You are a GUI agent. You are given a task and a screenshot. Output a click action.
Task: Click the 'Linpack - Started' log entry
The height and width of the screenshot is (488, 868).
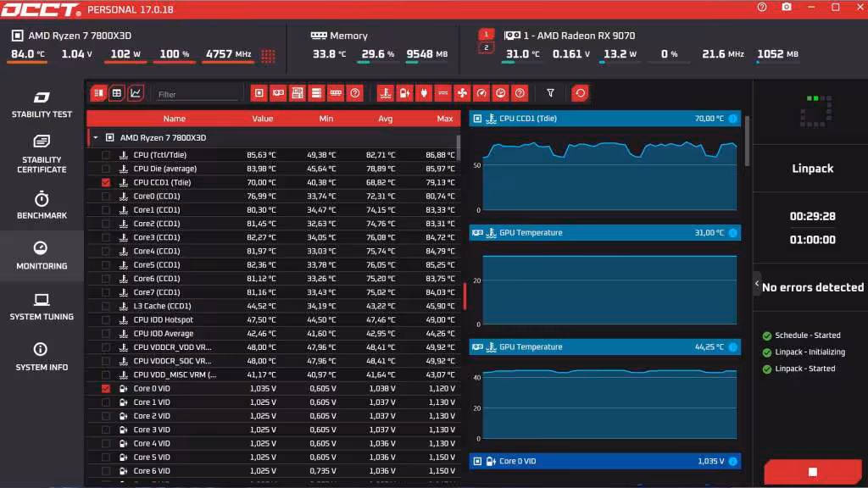[x=805, y=369]
